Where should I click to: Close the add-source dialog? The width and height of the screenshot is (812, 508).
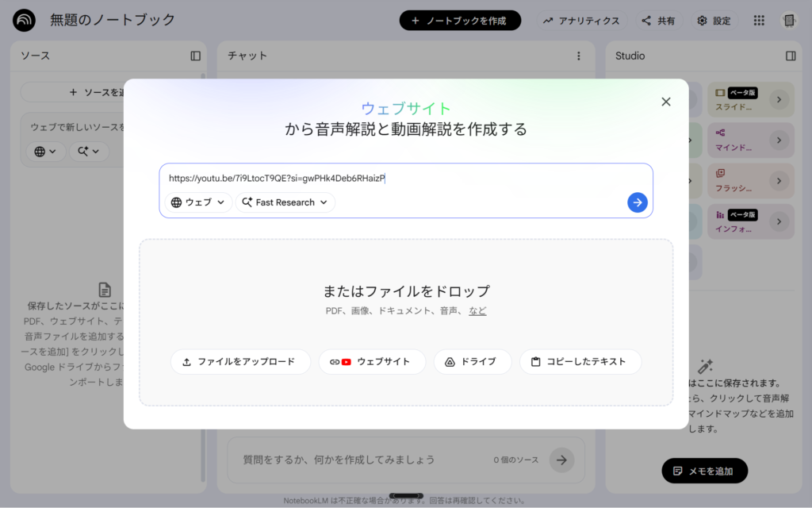[666, 102]
